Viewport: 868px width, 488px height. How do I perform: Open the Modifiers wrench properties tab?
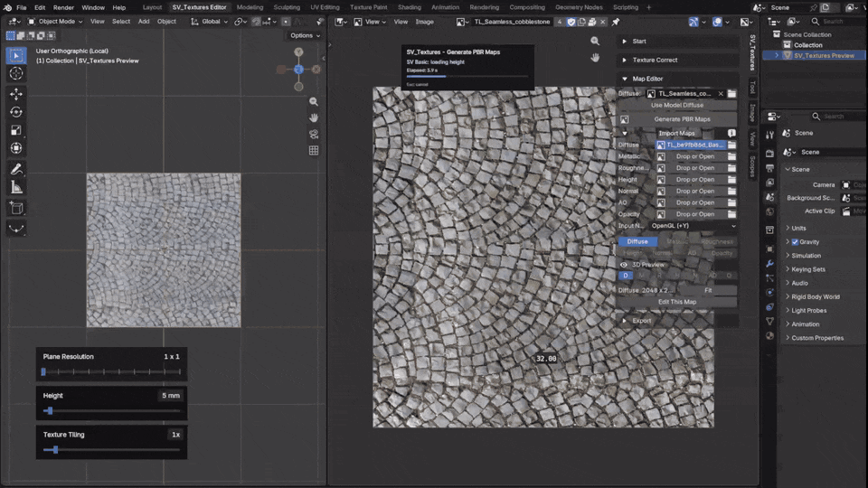770,264
